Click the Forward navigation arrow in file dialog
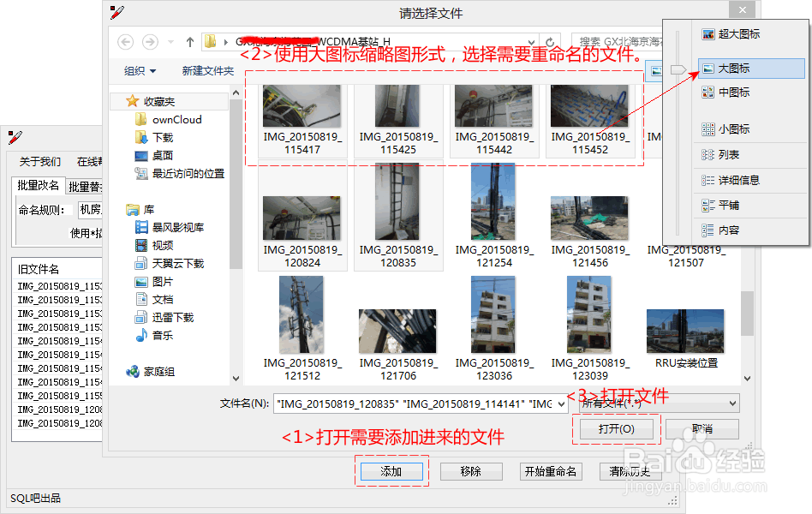812x514 pixels. point(150,41)
